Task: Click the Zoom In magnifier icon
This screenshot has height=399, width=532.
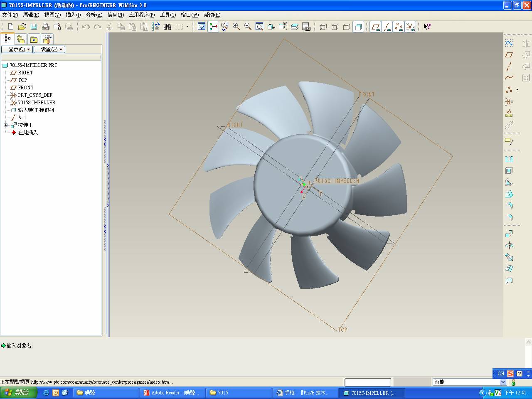Action: tap(236, 27)
